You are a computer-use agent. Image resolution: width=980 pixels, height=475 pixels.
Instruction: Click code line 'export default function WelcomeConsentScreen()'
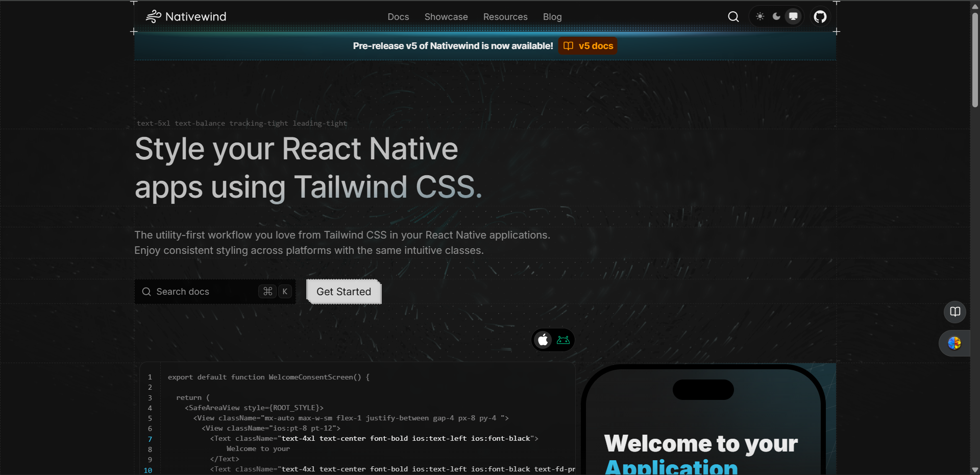(268, 377)
